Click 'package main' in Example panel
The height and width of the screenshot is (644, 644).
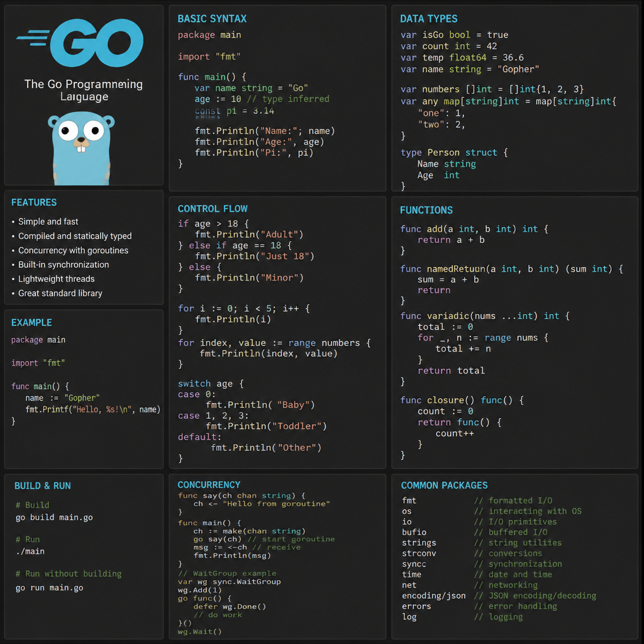pos(38,340)
